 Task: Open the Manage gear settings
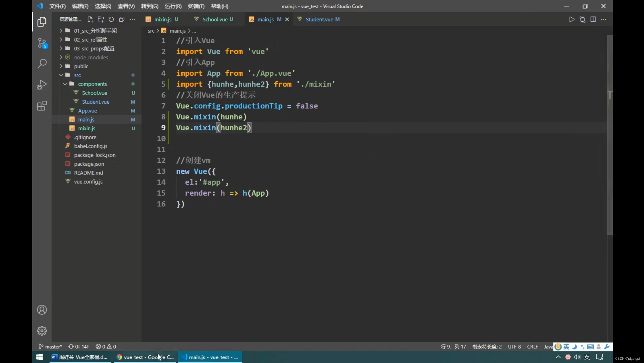(42, 331)
